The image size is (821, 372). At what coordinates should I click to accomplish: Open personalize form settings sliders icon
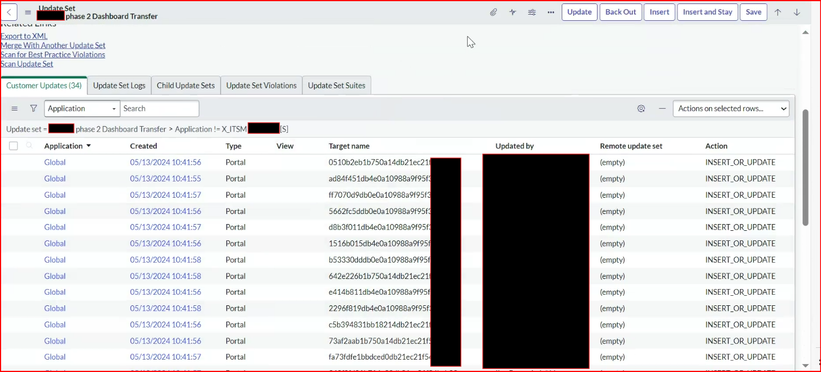[531, 12]
